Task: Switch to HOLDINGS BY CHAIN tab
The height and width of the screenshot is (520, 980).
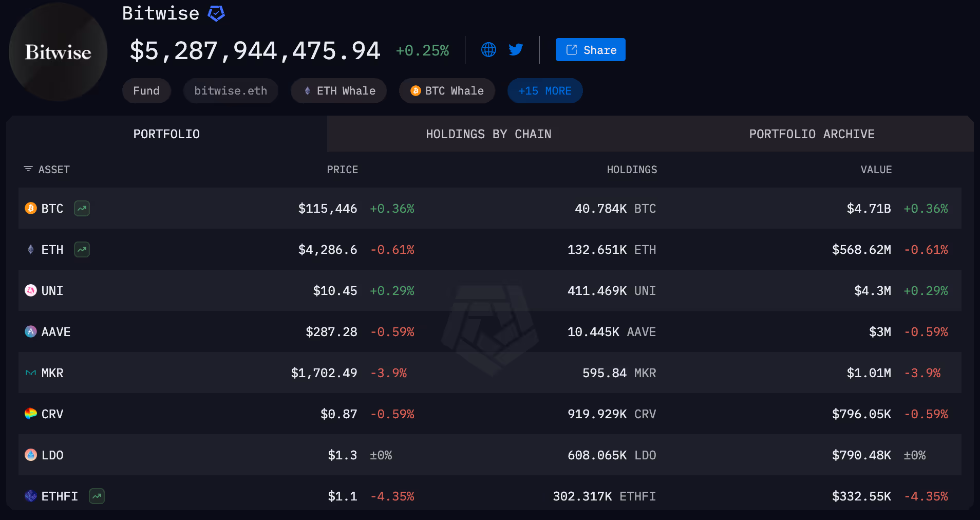Action: point(488,134)
